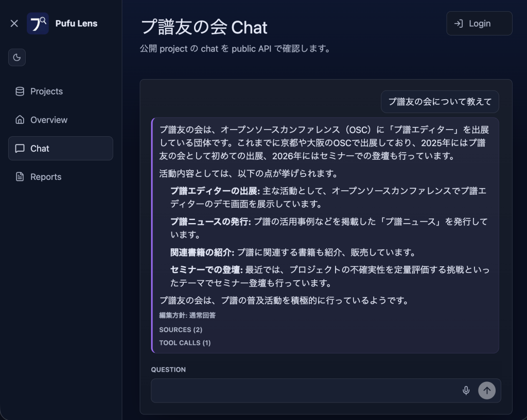Click the Overview home icon
This screenshot has height=420, width=527.
pyautogui.click(x=20, y=120)
